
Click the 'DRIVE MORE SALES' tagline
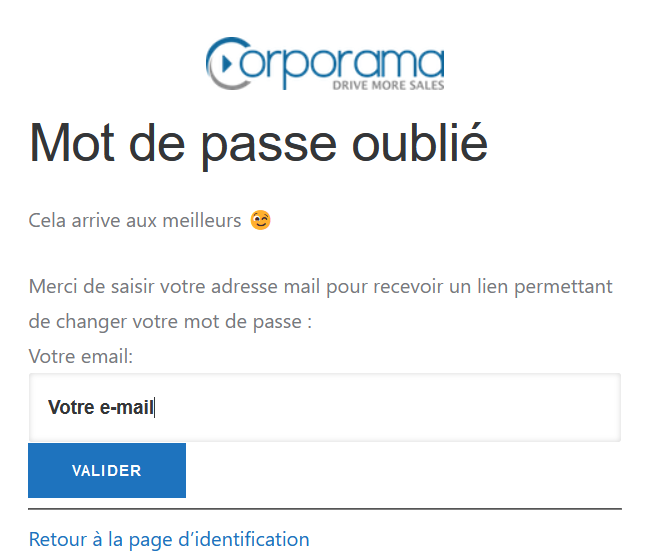coord(388,86)
